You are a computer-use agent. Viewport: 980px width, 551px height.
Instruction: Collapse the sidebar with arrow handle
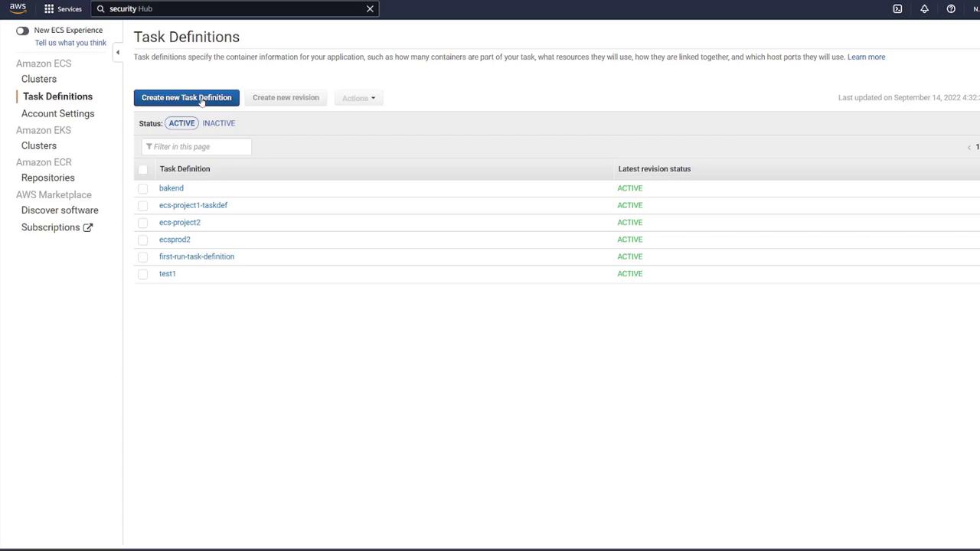(x=117, y=52)
